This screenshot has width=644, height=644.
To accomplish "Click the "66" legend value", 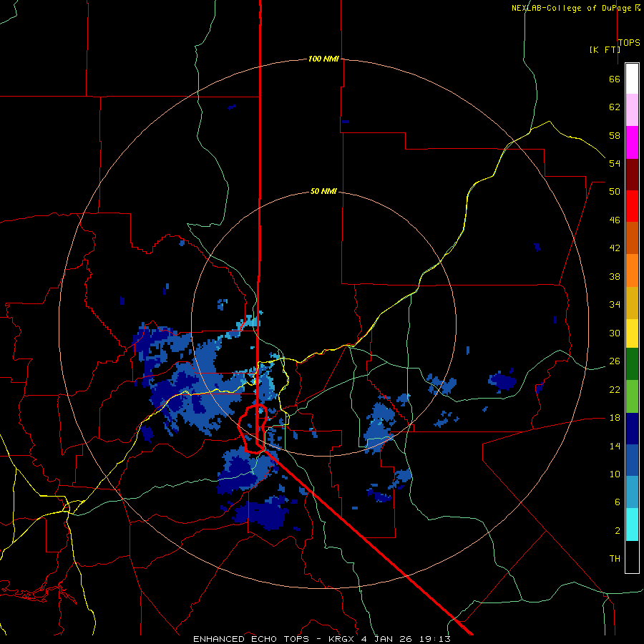I will pos(615,79).
